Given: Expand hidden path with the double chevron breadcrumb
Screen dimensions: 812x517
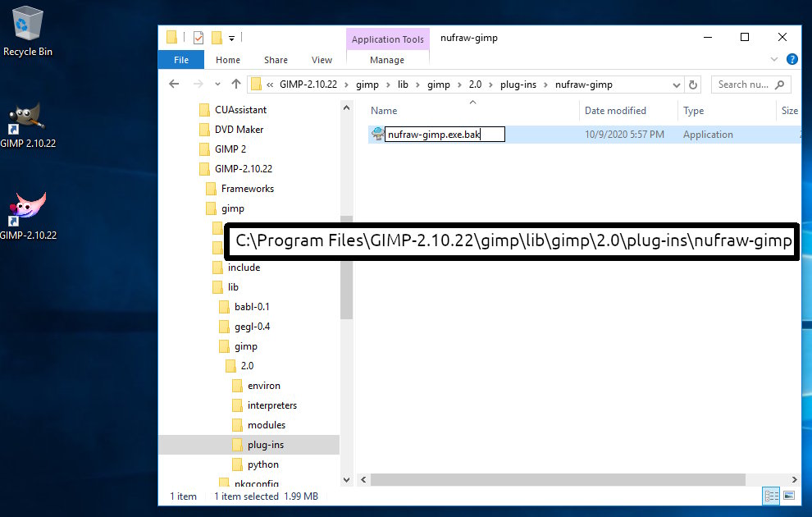Looking at the screenshot, I should tap(270, 85).
